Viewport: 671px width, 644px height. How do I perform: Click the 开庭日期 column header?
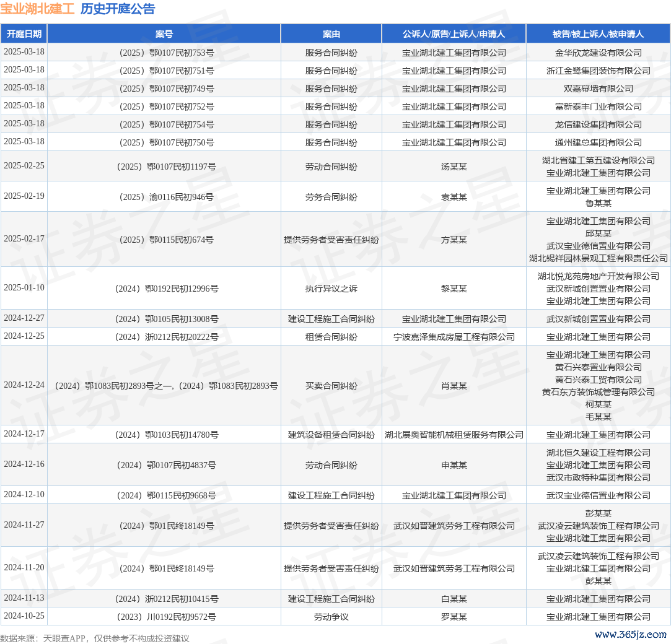(24, 34)
